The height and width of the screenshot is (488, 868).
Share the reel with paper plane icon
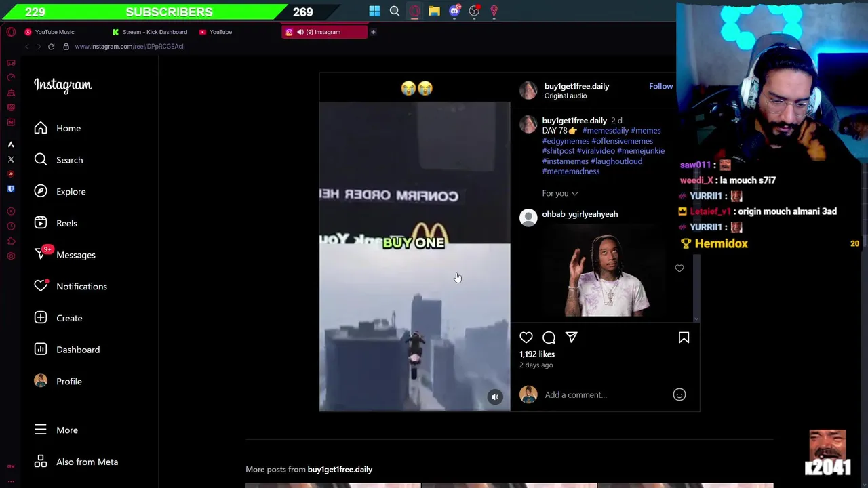[x=572, y=338]
